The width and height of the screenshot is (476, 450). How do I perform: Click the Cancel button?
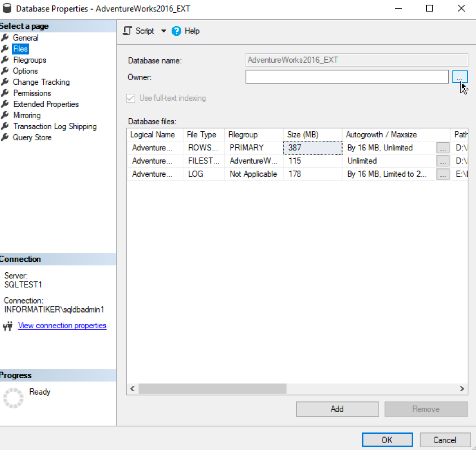pos(445,440)
